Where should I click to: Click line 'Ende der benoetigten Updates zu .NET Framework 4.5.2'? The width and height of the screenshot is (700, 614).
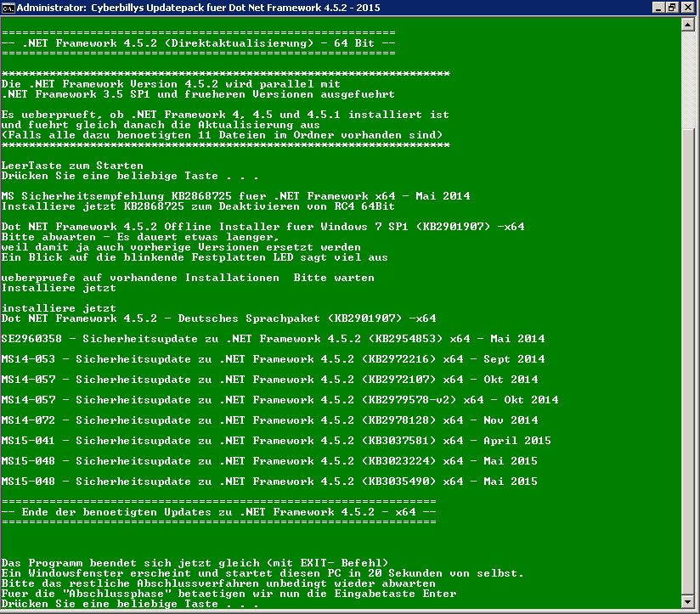coord(218,512)
